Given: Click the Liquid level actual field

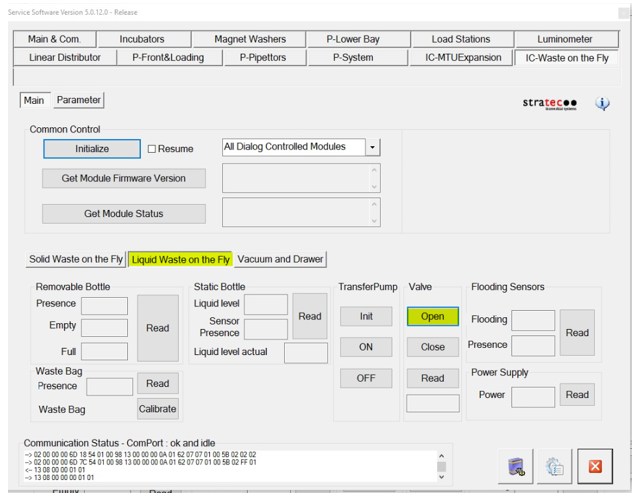Looking at the screenshot, I should [305, 352].
